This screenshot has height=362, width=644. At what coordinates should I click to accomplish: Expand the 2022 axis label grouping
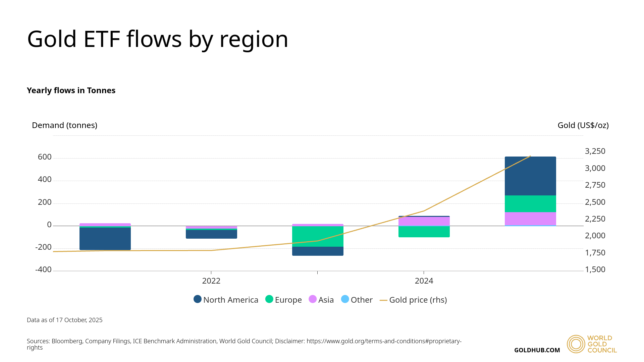tap(211, 281)
